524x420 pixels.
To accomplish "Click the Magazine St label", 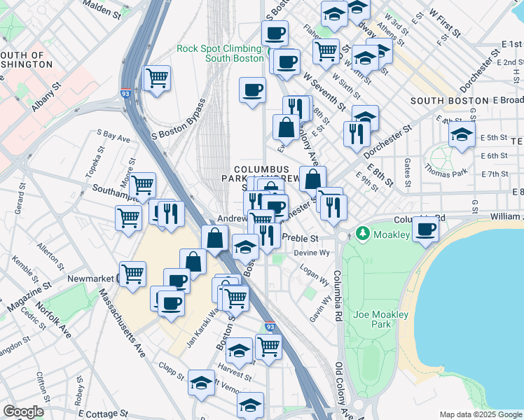I will 29,297.
